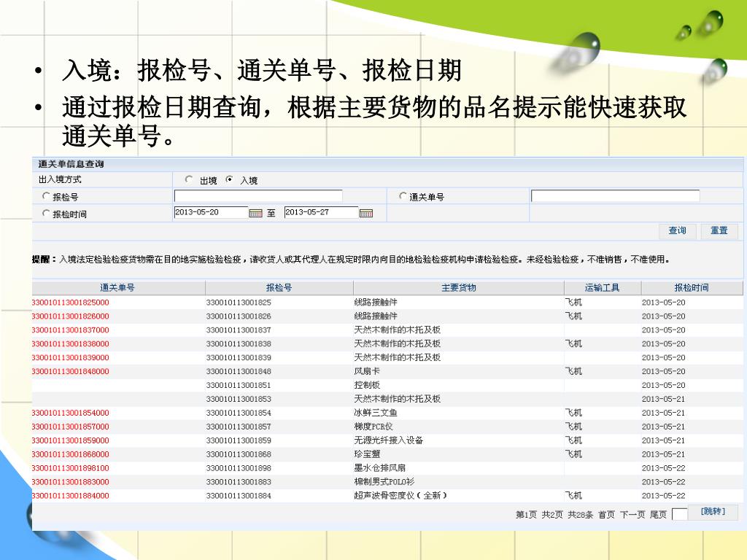747x560 pixels.
Task: Click the end date field 2013-05-27
Action: (x=321, y=212)
